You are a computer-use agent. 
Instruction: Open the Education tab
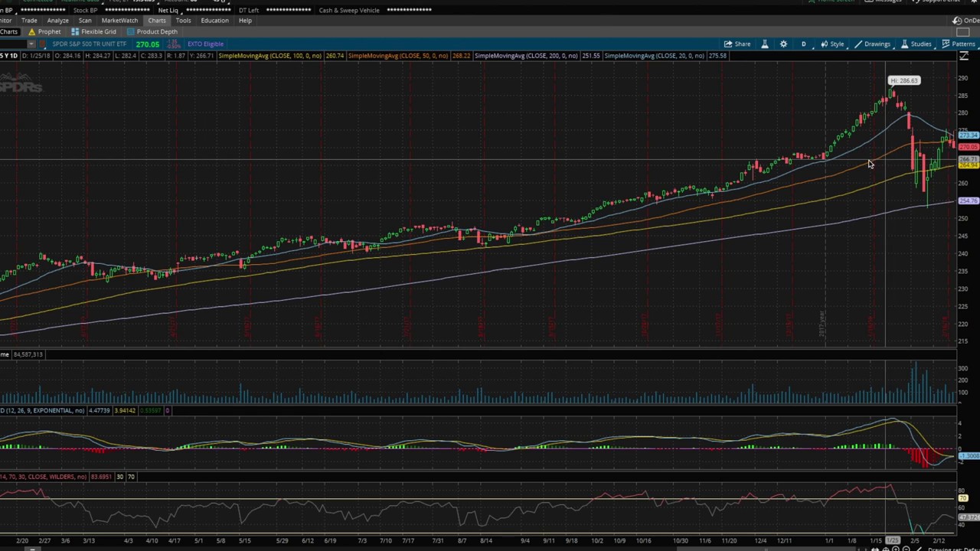[214, 21]
